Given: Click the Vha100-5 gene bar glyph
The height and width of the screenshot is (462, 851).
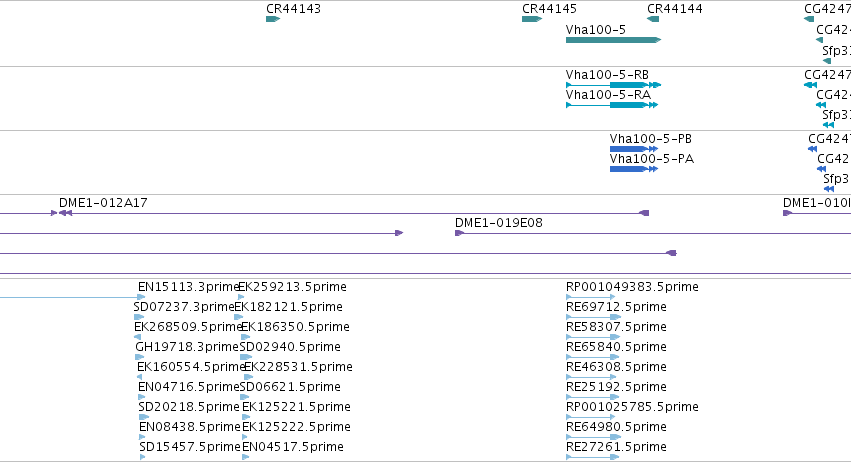Looking at the screenshot, I should [x=613, y=40].
